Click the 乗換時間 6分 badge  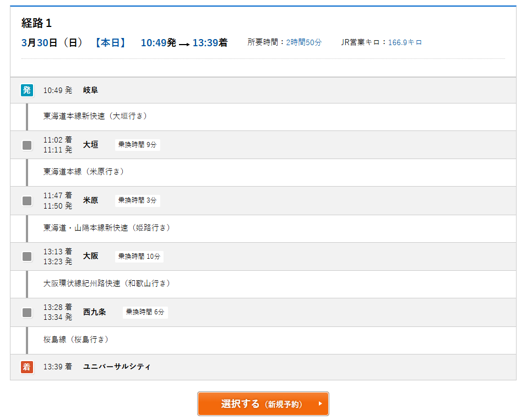(145, 312)
